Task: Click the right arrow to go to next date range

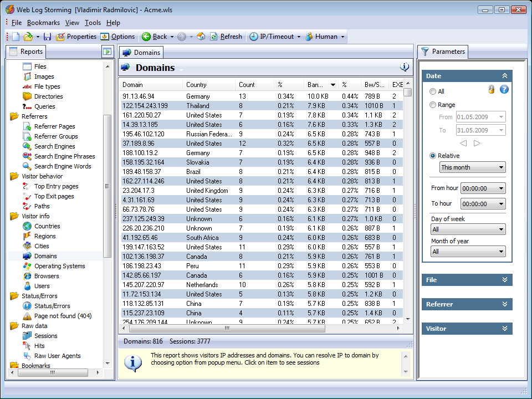Action: (x=477, y=143)
